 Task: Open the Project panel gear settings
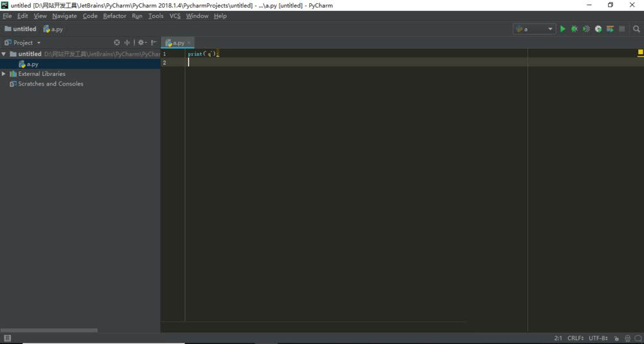[141, 43]
